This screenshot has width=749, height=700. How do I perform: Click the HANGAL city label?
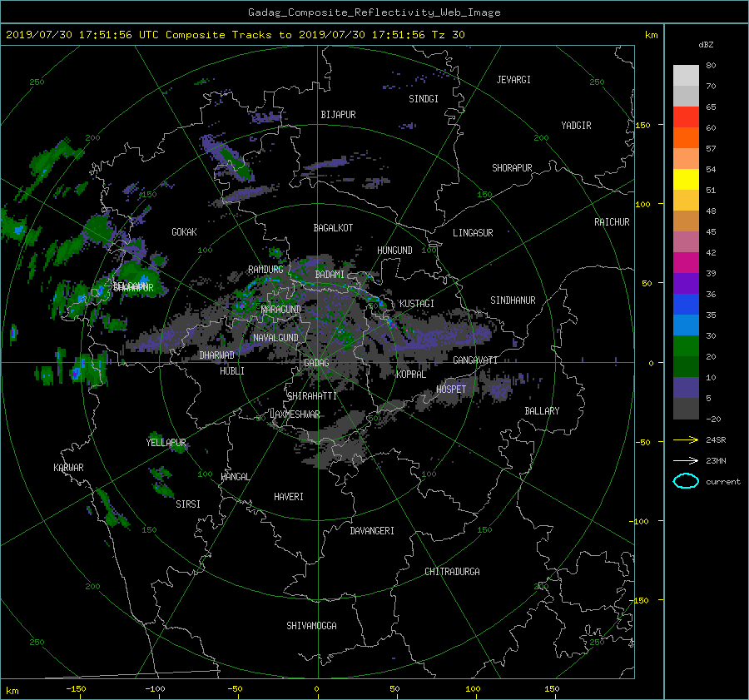236,477
